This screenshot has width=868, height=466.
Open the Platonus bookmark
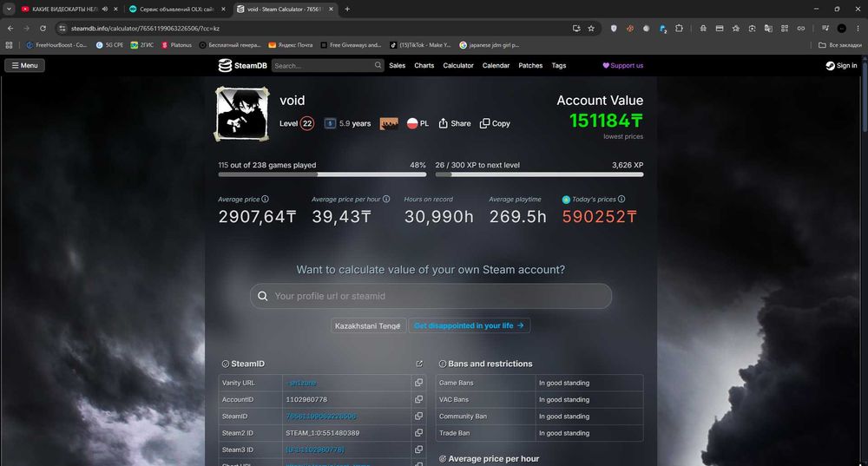click(176, 45)
